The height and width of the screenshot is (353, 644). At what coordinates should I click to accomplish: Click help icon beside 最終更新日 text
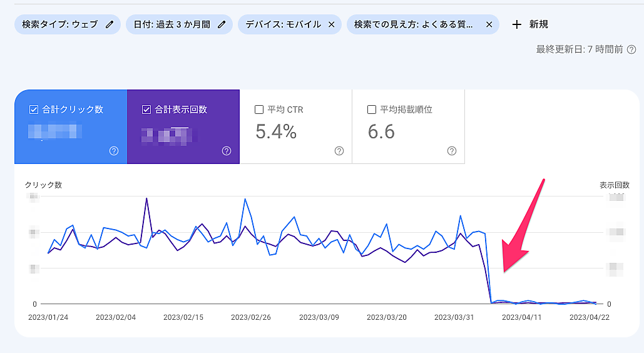631,49
